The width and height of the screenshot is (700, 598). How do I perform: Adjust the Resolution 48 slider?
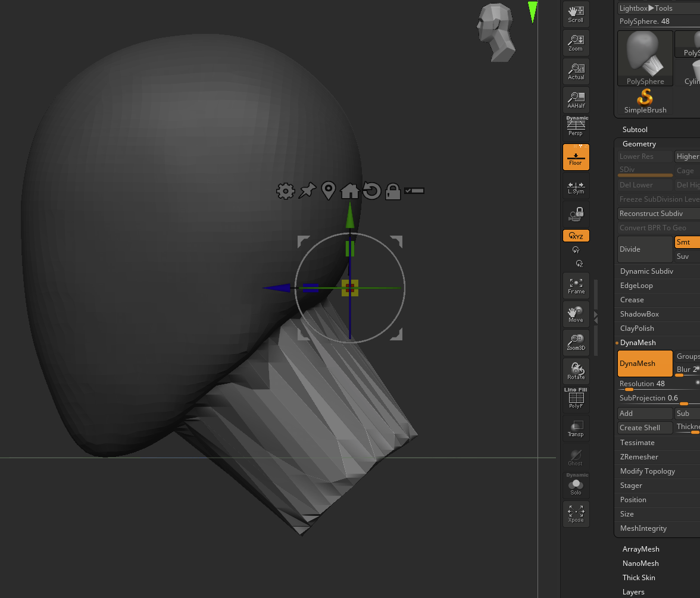tap(659, 384)
